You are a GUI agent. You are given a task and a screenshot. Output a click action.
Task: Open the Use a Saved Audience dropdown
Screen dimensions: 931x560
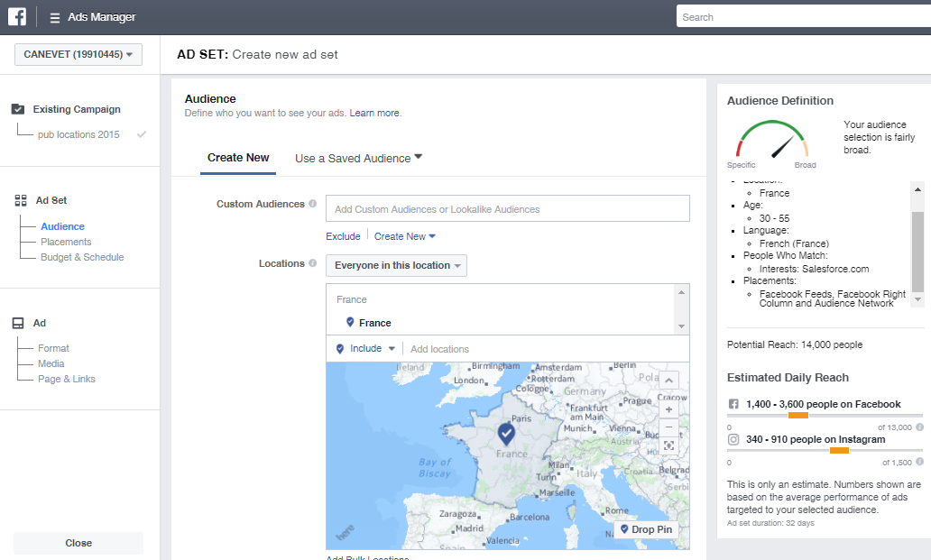[x=359, y=159]
